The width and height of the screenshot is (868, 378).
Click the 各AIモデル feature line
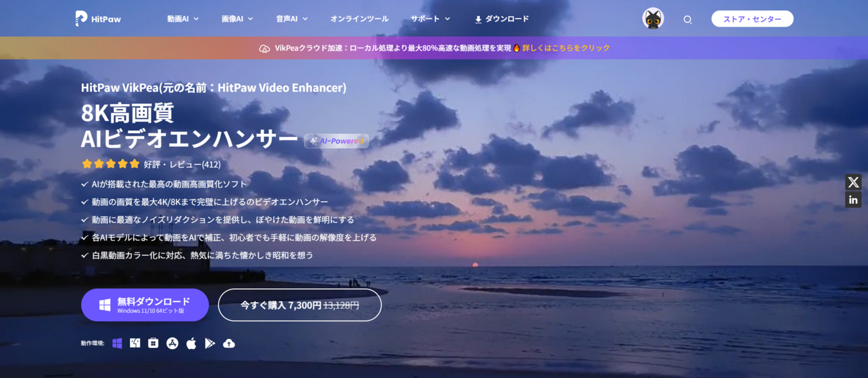[x=234, y=238]
